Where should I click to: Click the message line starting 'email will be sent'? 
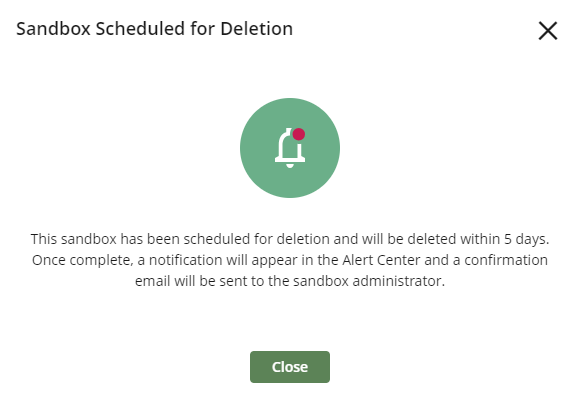click(290, 281)
